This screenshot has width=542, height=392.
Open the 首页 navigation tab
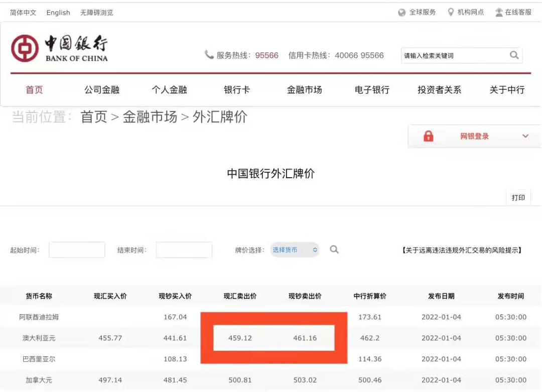coord(34,90)
